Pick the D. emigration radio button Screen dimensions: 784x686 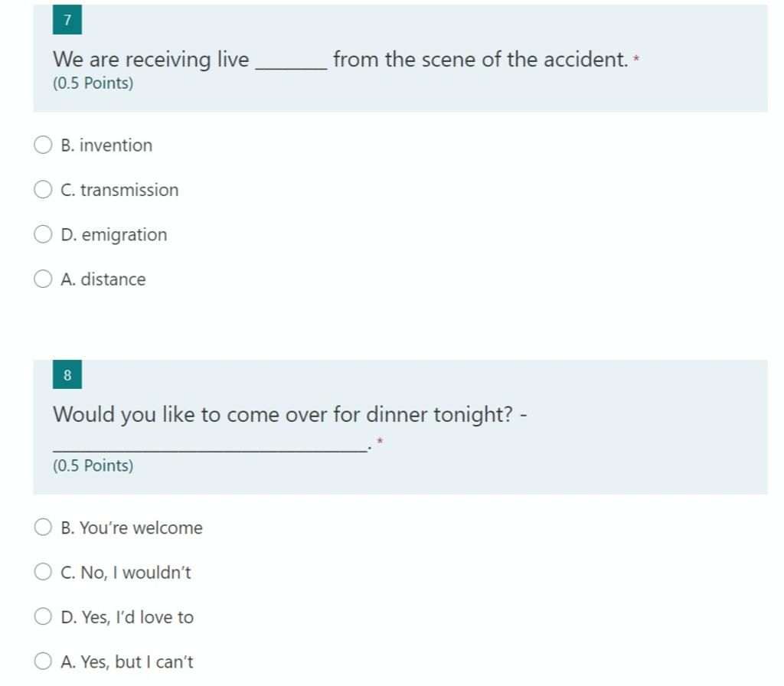tap(43, 234)
